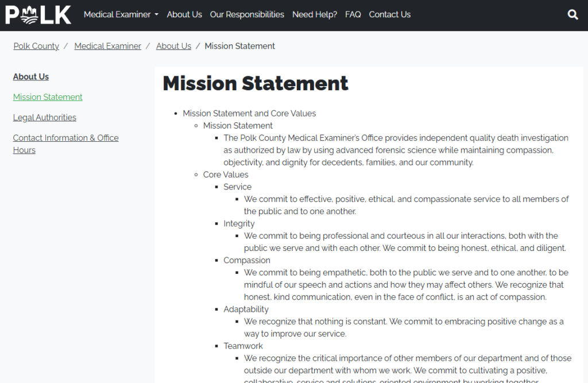Click the Teamwork core value label
This screenshot has height=383, width=588.
click(243, 346)
